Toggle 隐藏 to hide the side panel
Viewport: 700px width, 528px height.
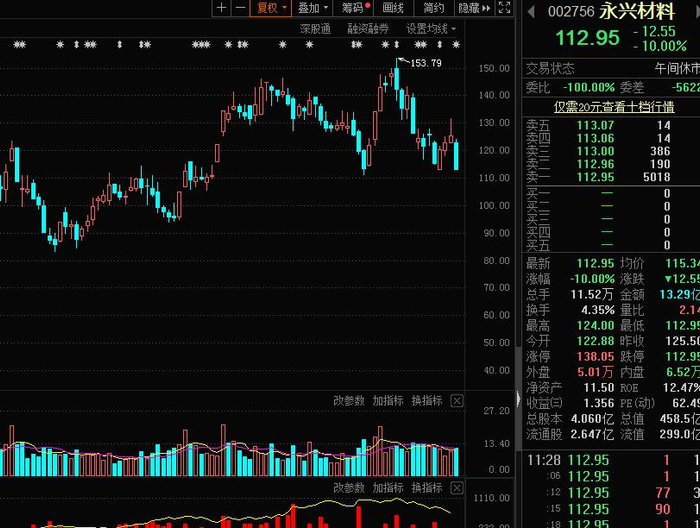474,8
